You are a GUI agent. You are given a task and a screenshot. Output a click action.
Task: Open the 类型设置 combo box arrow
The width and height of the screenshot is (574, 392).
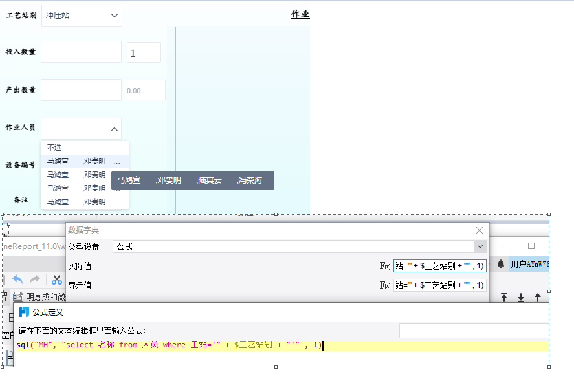click(x=480, y=246)
